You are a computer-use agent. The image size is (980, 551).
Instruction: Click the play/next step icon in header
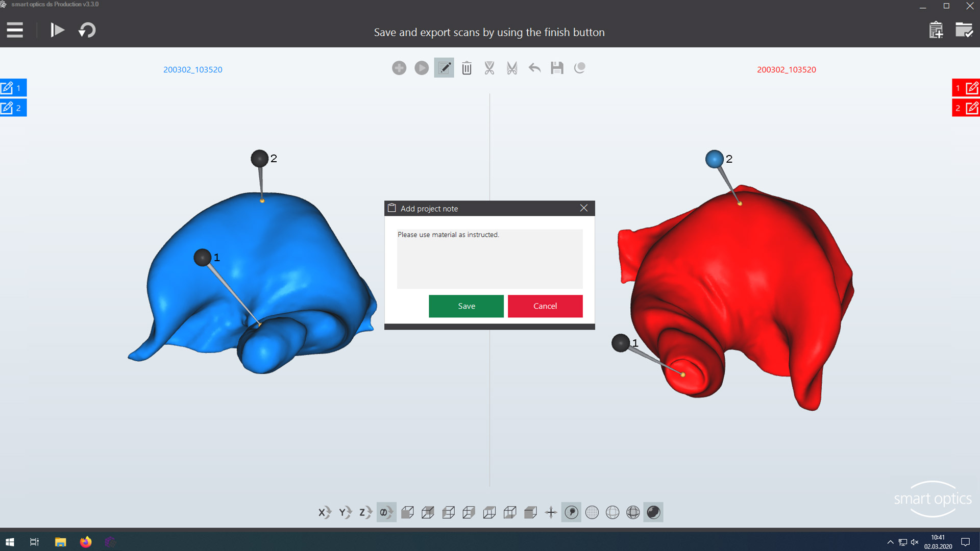(x=57, y=30)
